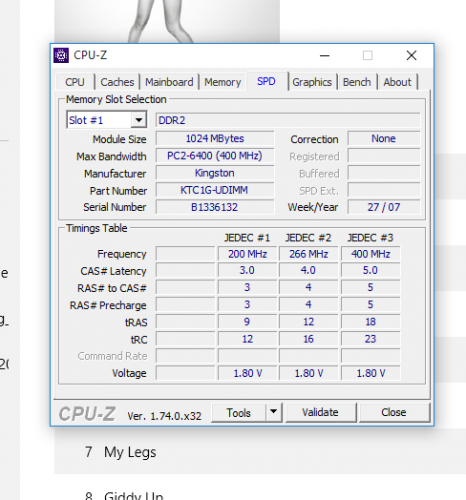Click the CAS# Latency value 5.0
466x500 pixels.
click(371, 270)
